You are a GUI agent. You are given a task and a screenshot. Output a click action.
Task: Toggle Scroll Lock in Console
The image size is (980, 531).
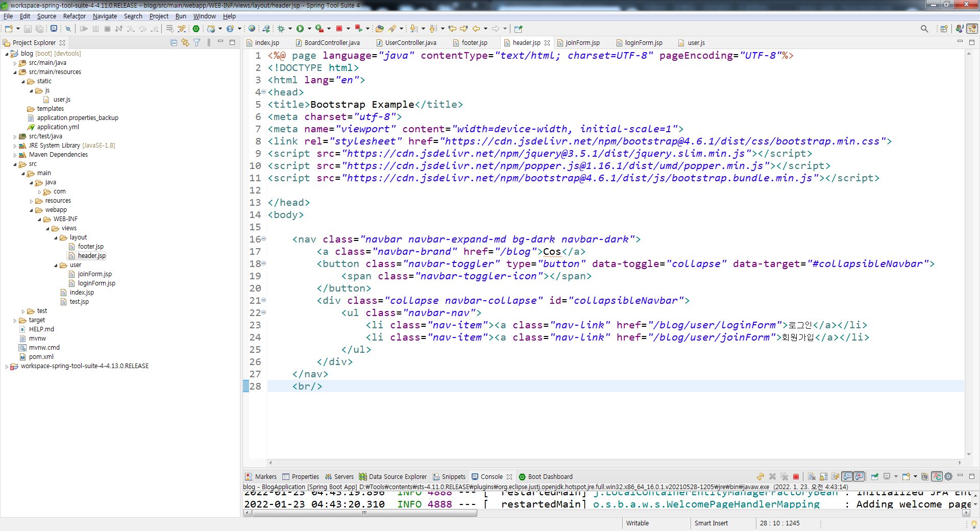pyautogui.click(x=823, y=476)
